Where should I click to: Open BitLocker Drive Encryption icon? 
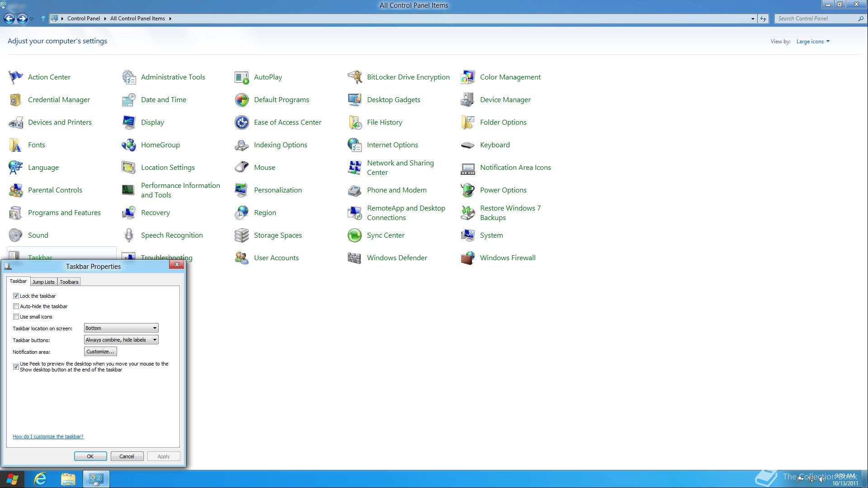(x=354, y=77)
